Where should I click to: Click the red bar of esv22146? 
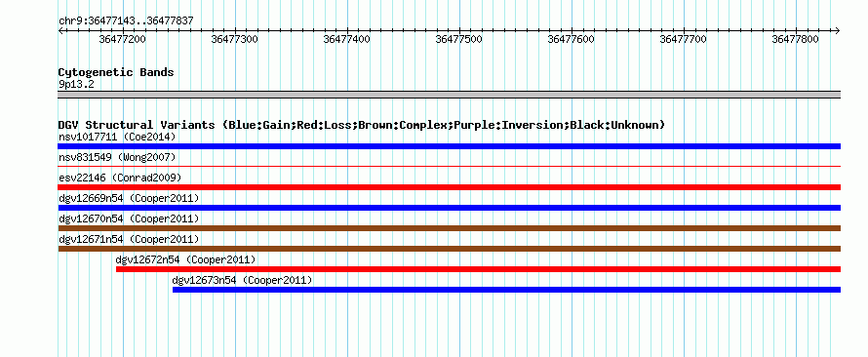click(449, 187)
